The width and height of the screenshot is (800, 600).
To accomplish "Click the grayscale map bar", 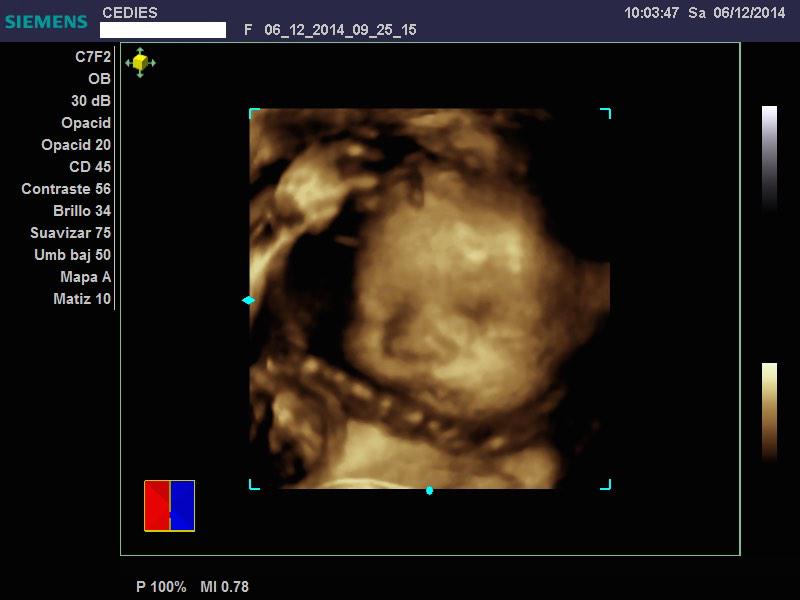I will (x=769, y=159).
